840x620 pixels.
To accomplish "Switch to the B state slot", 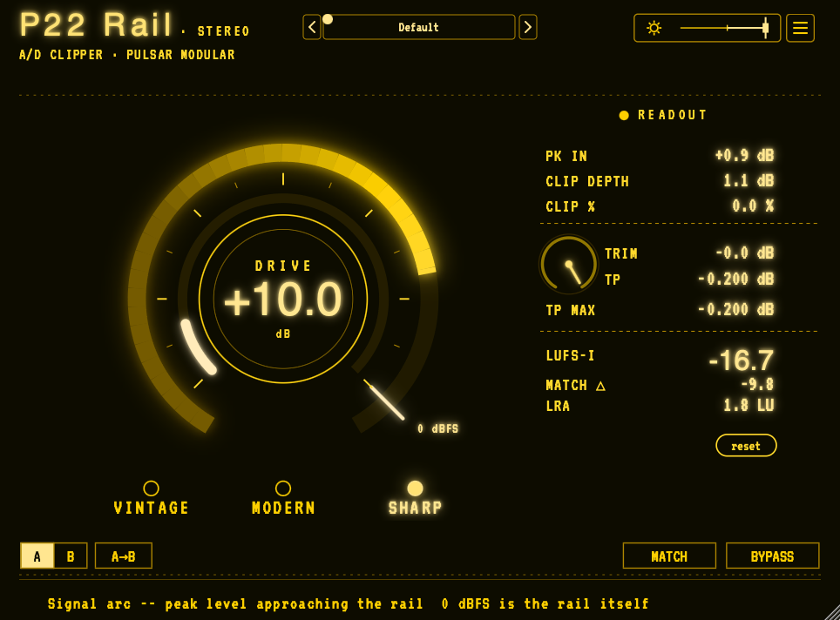I will (71, 556).
